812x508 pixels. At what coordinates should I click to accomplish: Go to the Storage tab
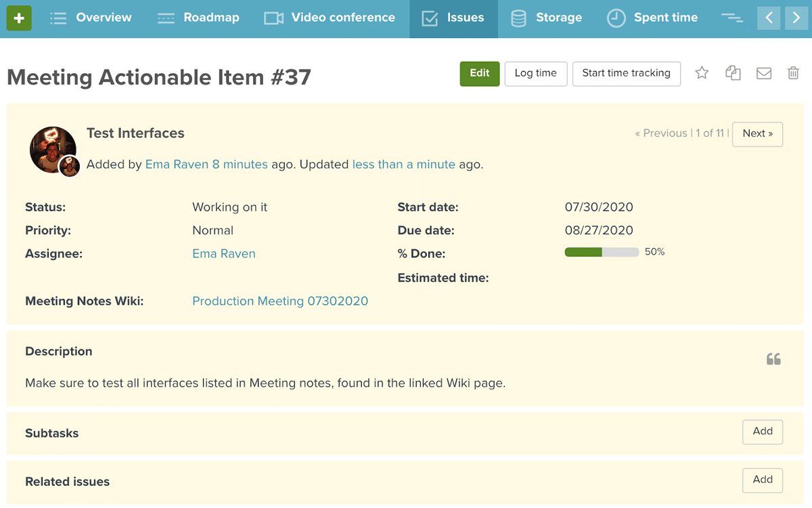[x=546, y=18]
